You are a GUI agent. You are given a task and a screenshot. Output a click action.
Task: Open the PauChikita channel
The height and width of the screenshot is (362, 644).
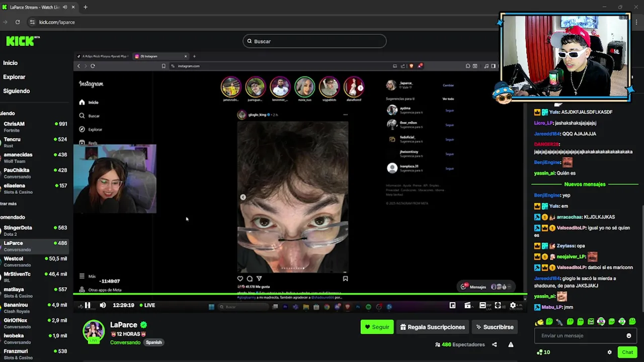(x=35, y=173)
